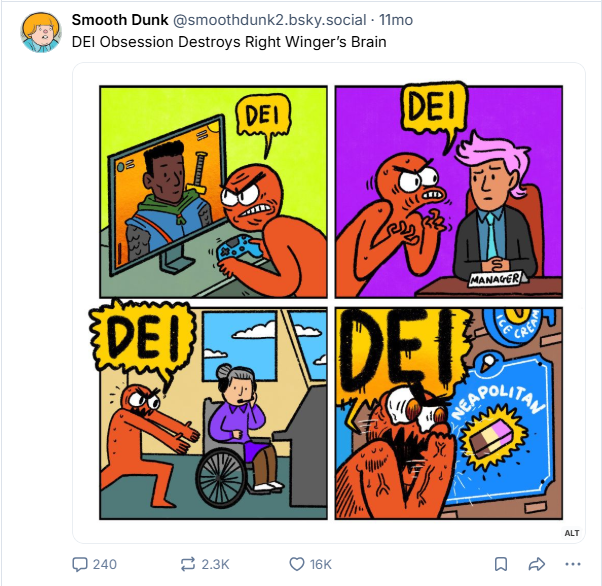
Task: Click the 16K likes count
Action: tap(321, 564)
